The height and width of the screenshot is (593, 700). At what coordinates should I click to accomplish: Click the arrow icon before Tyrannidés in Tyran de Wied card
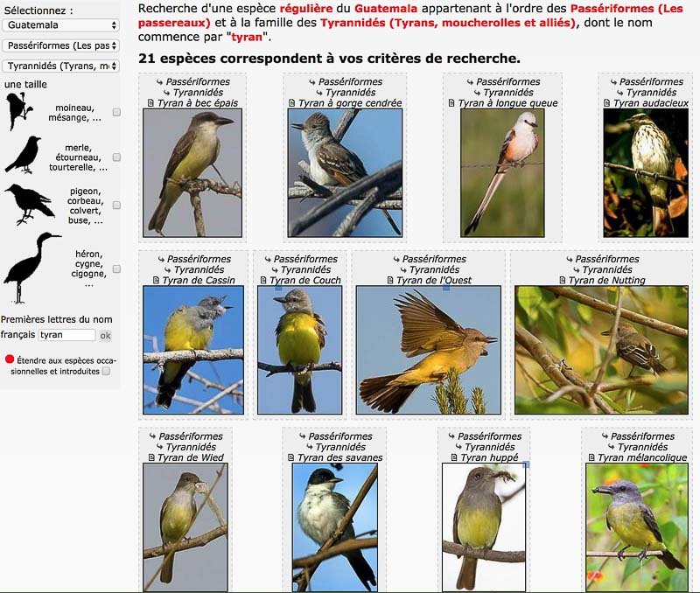click(x=159, y=447)
